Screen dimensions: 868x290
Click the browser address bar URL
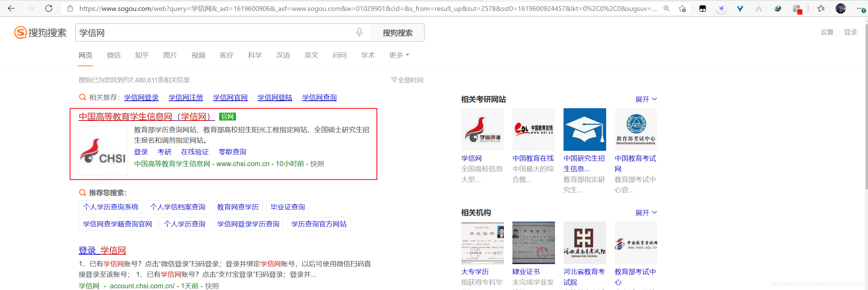click(368, 9)
